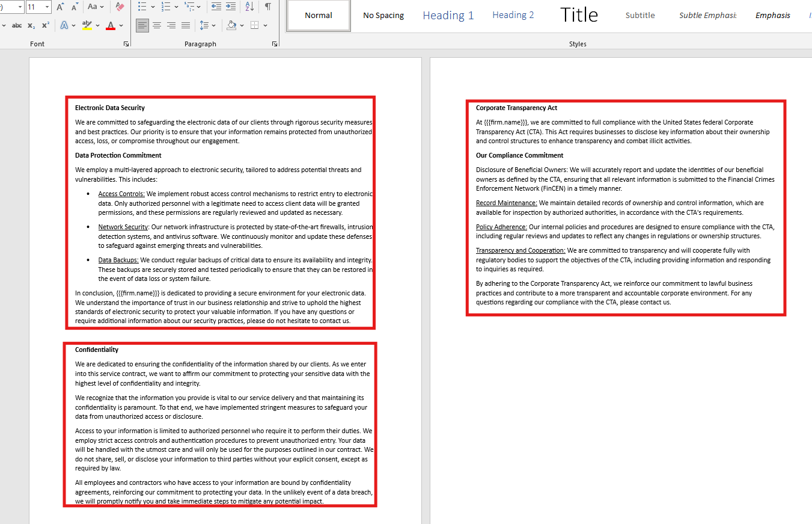Open the borders dropdown arrow
Viewport: 812px width, 524px height.
coord(266,25)
